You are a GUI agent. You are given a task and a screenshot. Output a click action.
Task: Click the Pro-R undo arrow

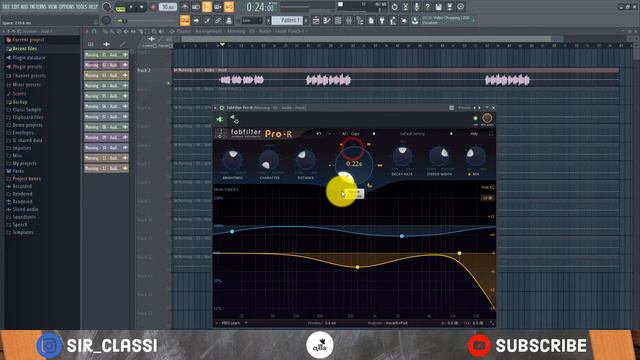tap(319, 134)
